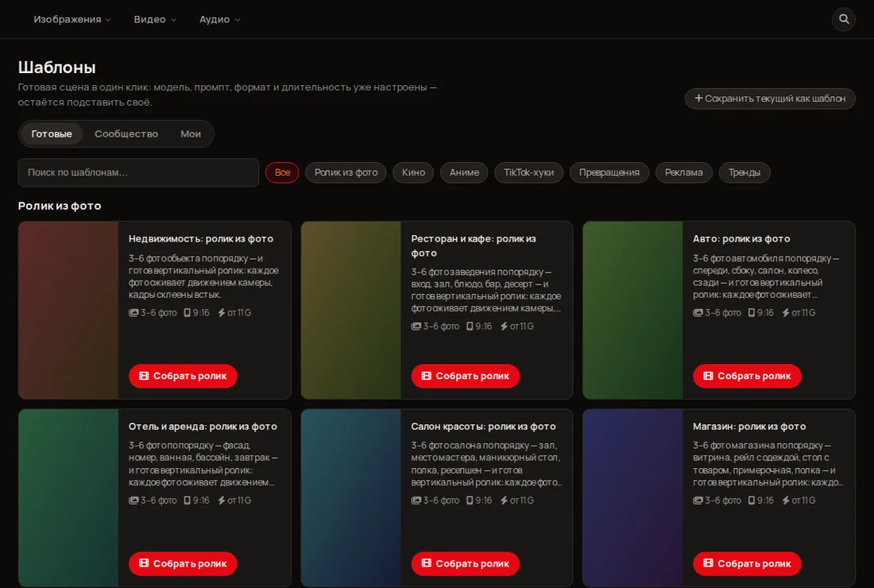This screenshot has height=588, width=874.
Task: Click Сохранить текущий как шаблон button
Action: point(770,99)
